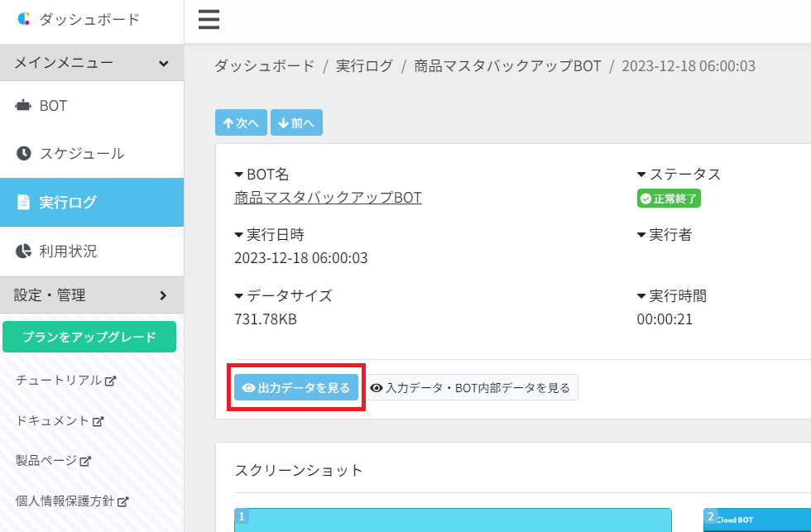The height and width of the screenshot is (532, 811).
Task: Select the 実行ログ menu item
Action: click(92, 202)
